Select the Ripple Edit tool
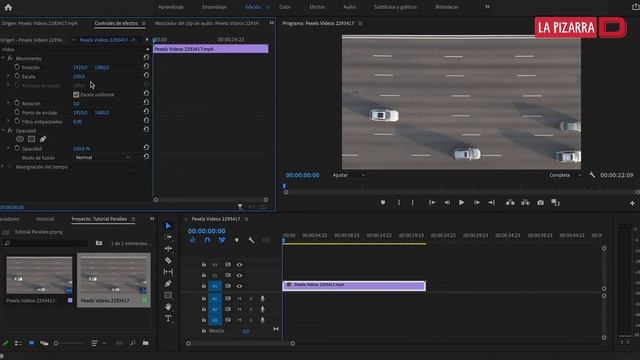 point(168,248)
